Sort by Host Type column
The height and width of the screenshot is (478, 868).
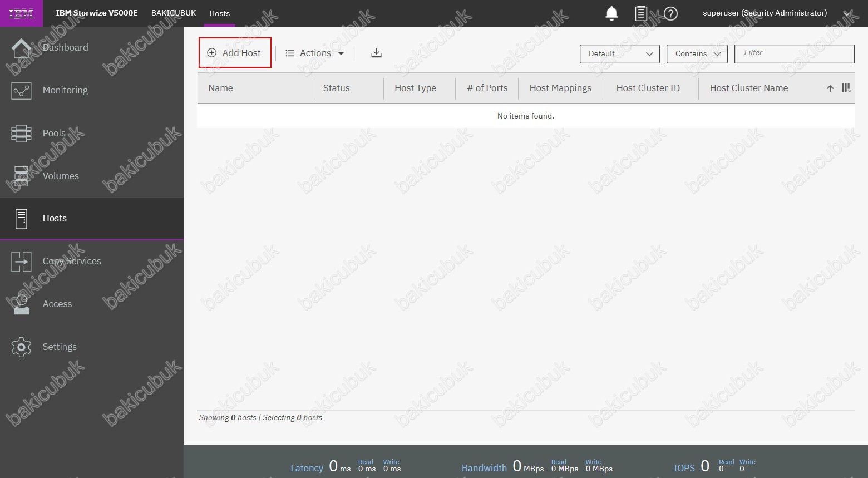[x=415, y=88]
